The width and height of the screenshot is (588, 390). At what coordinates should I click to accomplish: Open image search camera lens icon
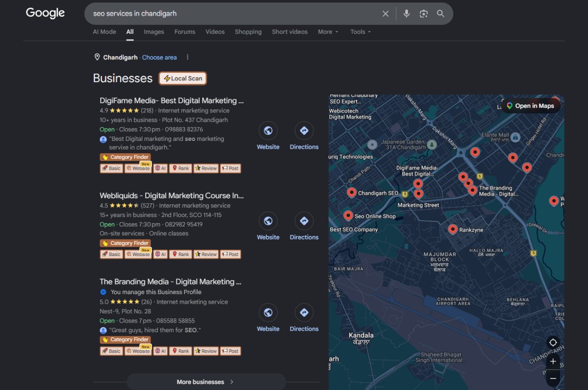click(x=424, y=14)
